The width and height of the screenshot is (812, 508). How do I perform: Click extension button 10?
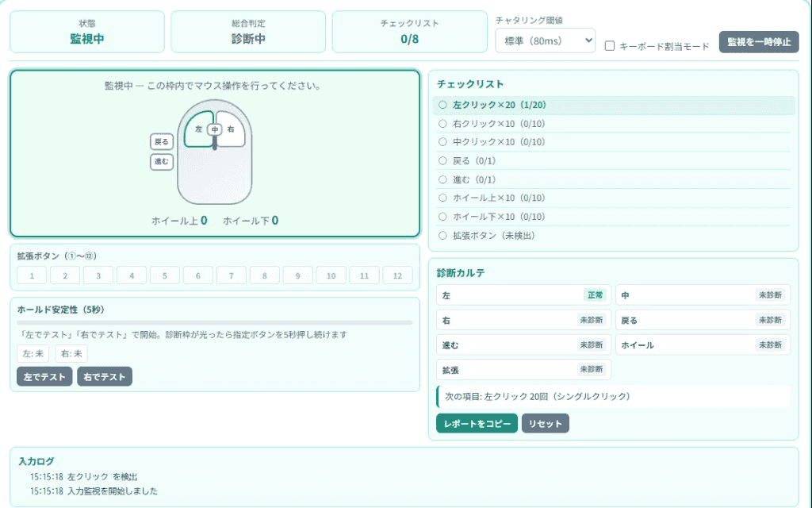tap(331, 275)
